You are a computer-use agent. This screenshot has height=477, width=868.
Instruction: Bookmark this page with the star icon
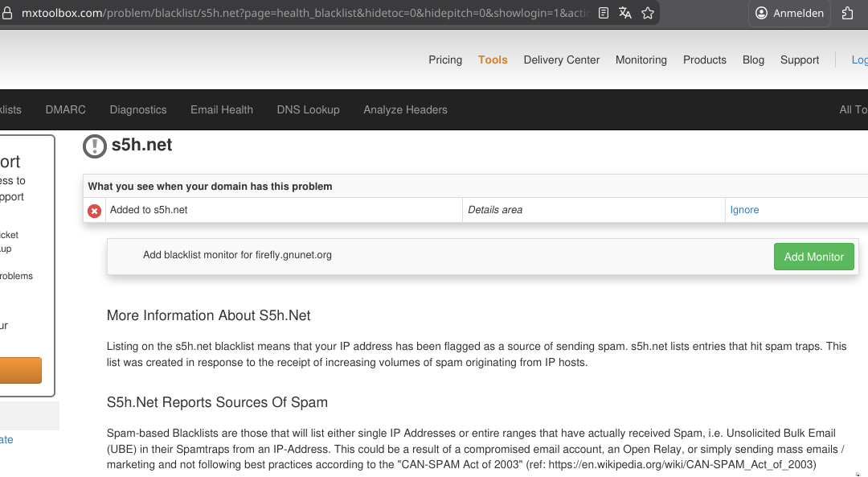coord(647,13)
